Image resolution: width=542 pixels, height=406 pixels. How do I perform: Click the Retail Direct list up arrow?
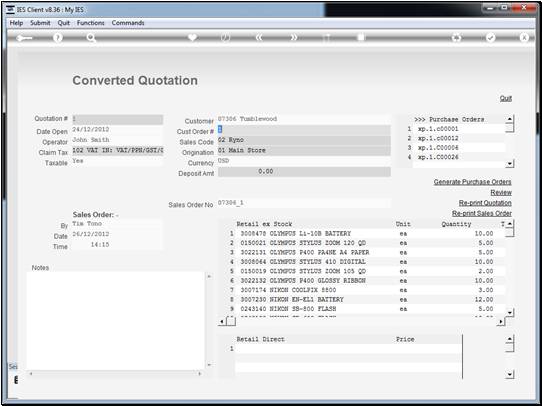click(x=510, y=339)
